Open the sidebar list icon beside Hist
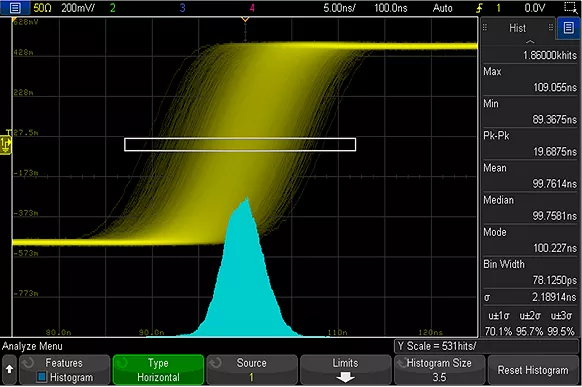Image resolution: width=582 pixels, height=387 pixels. pyautogui.click(x=568, y=28)
